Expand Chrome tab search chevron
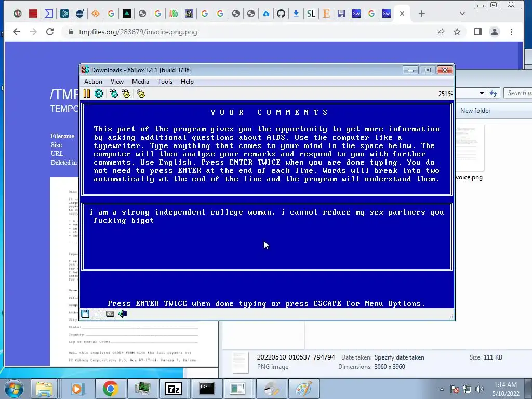This screenshot has width=532, height=399. tap(462, 14)
